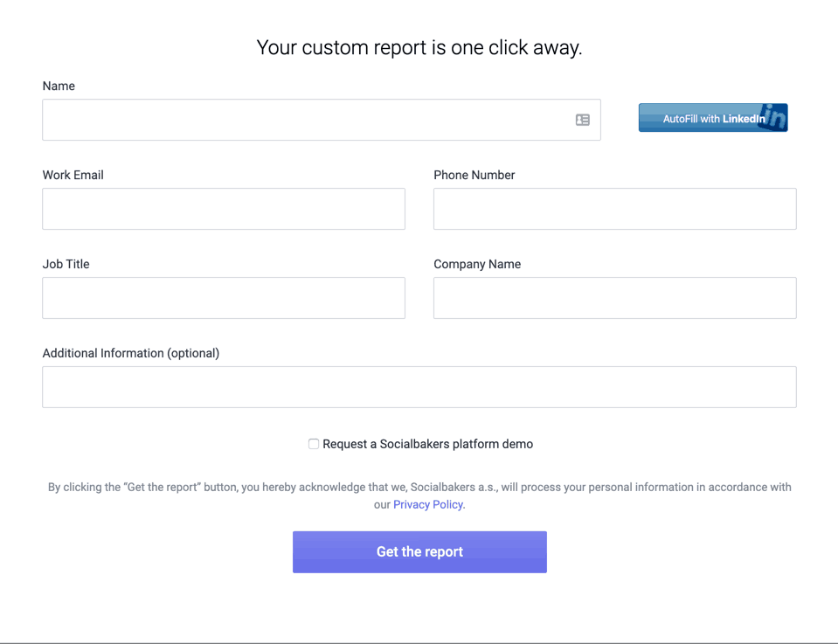Click the Additional Information optional field

click(419, 387)
